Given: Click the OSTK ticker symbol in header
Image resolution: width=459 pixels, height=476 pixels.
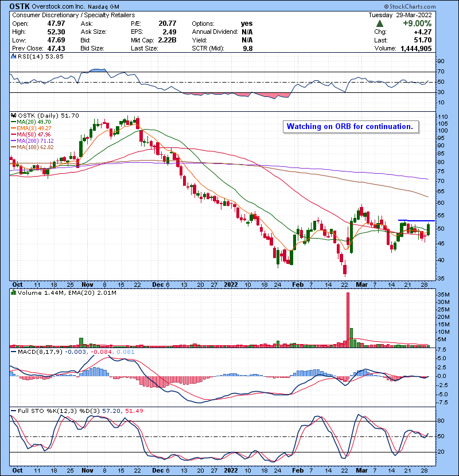Looking at the screenshot, I should 20,6.
